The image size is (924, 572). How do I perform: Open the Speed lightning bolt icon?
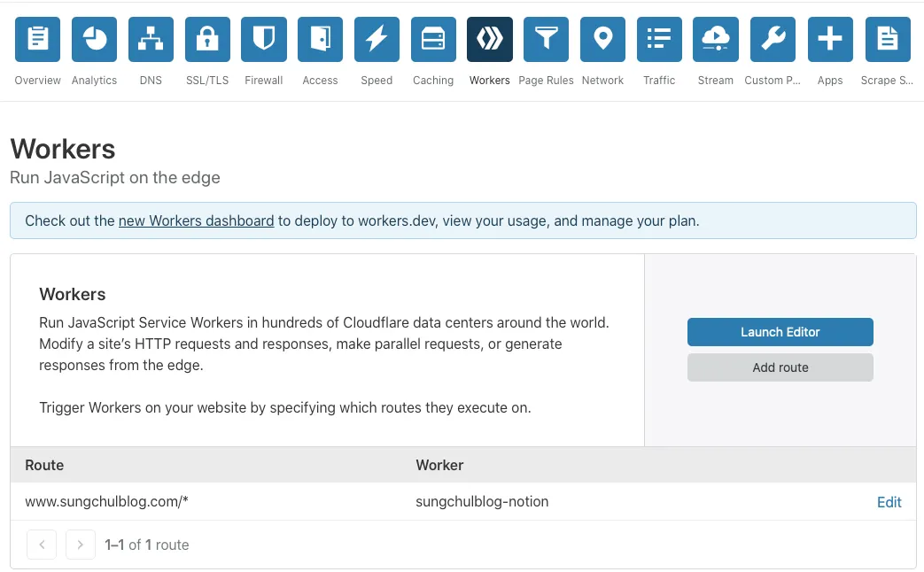[377, 40]
